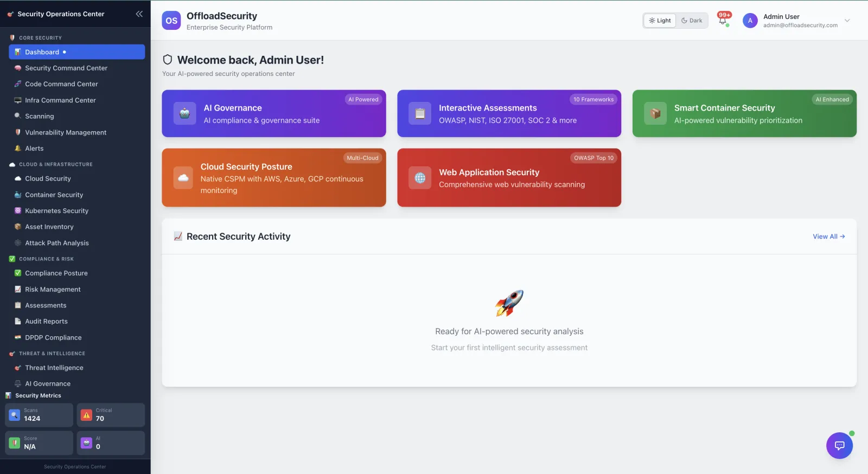Viewport: 868px width, 474px height.
Task: Click the rocket illustration
Action: point(509,303)
